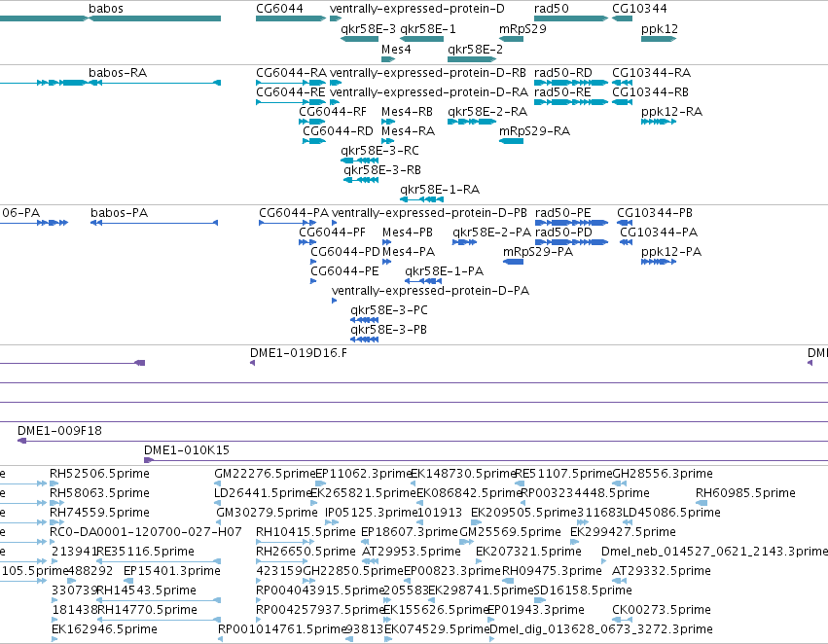Select the qkr58E-2-PA protein label
Viewport: 828px width, 644px height.
(491, 233)
